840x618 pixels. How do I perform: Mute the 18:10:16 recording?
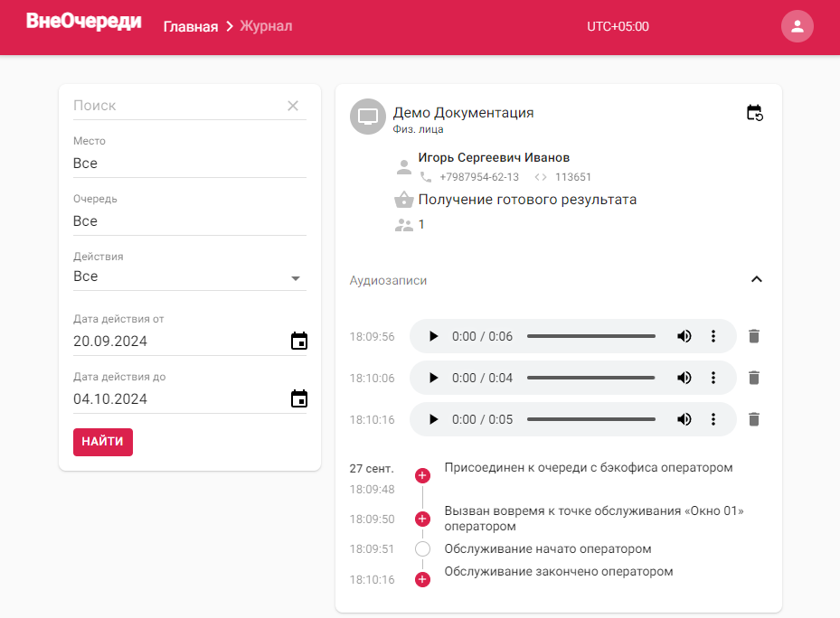(684, 419)
